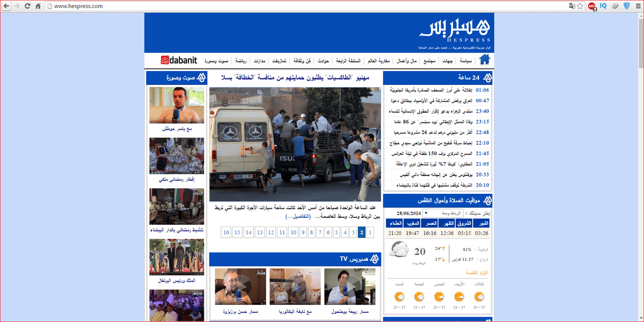Click emblem beside مواقيت الصلاة header
Viewport: 644px width, 322px height.
tap(488, 201)
